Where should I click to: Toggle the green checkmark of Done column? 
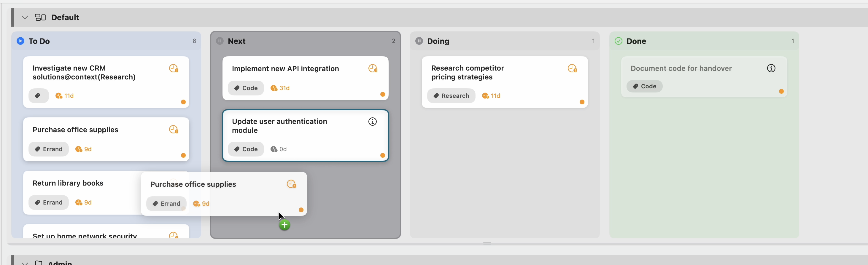click(x=618, y=41)
